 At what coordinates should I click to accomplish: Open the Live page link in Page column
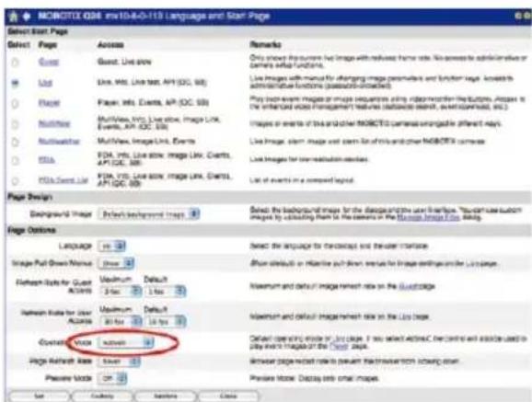[45, 83]
